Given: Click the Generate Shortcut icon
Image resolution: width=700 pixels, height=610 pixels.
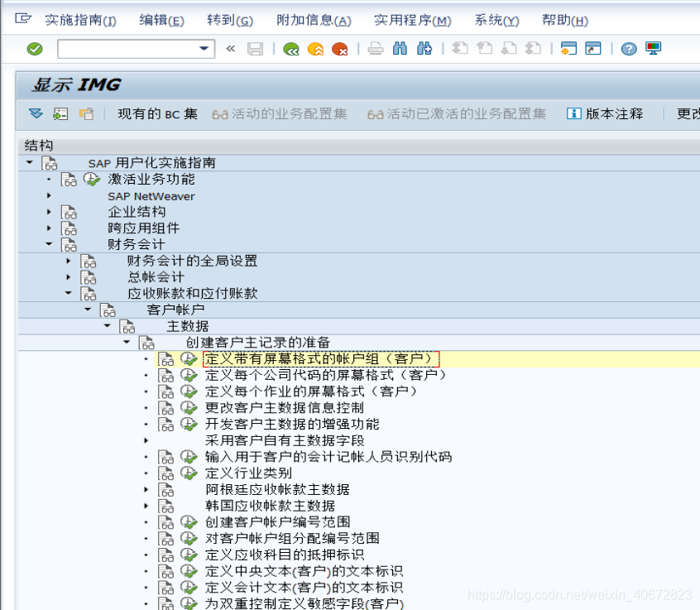Looking at the screenshot, I should click(593, 48).
